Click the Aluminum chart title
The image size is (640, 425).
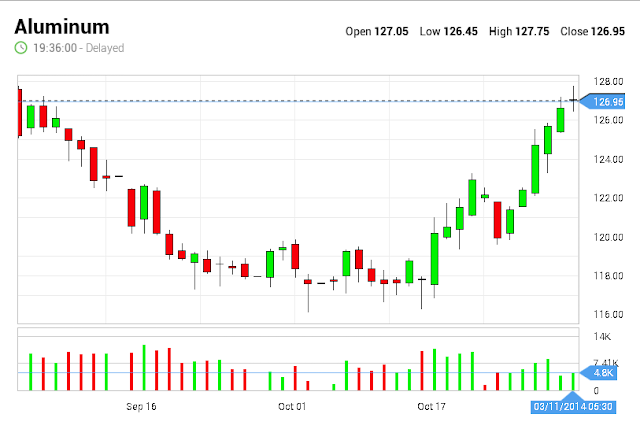click(x=62, y=27)
